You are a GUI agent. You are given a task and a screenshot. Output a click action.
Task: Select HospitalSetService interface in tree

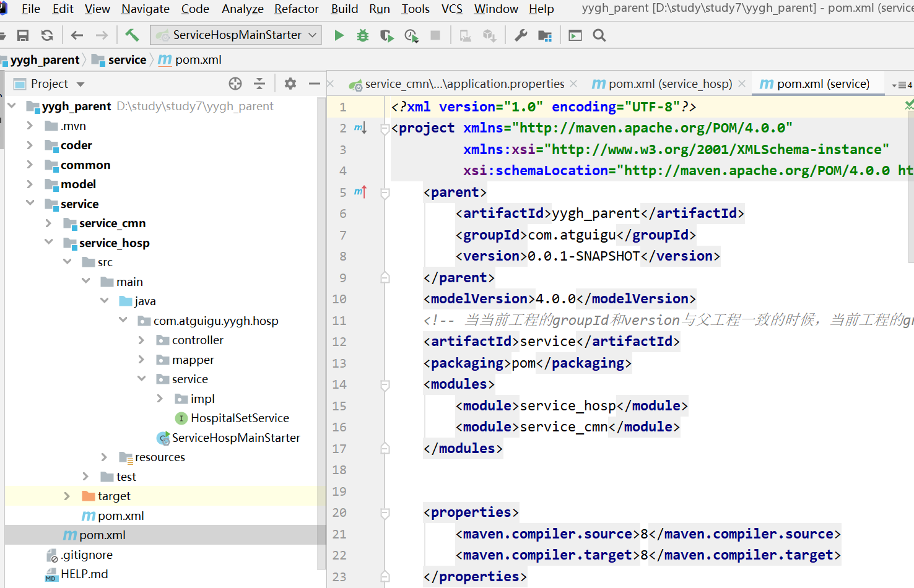pyautogui.click(x=240, y=418)
